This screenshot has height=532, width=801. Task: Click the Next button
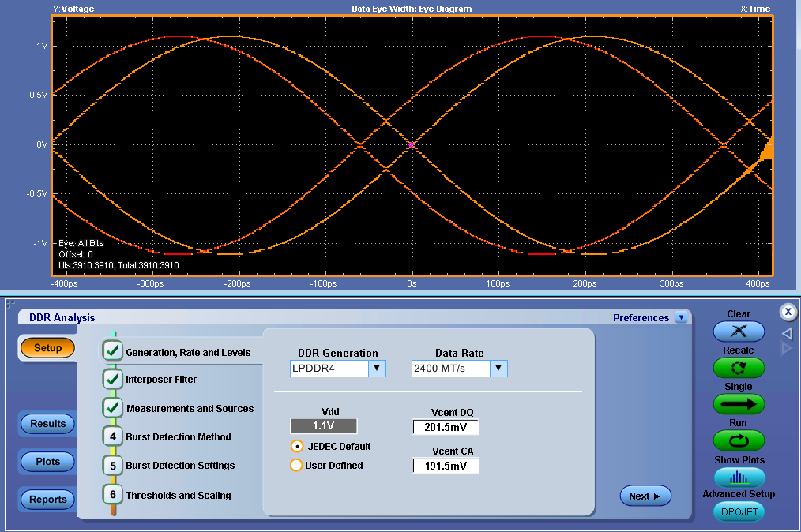645,496
